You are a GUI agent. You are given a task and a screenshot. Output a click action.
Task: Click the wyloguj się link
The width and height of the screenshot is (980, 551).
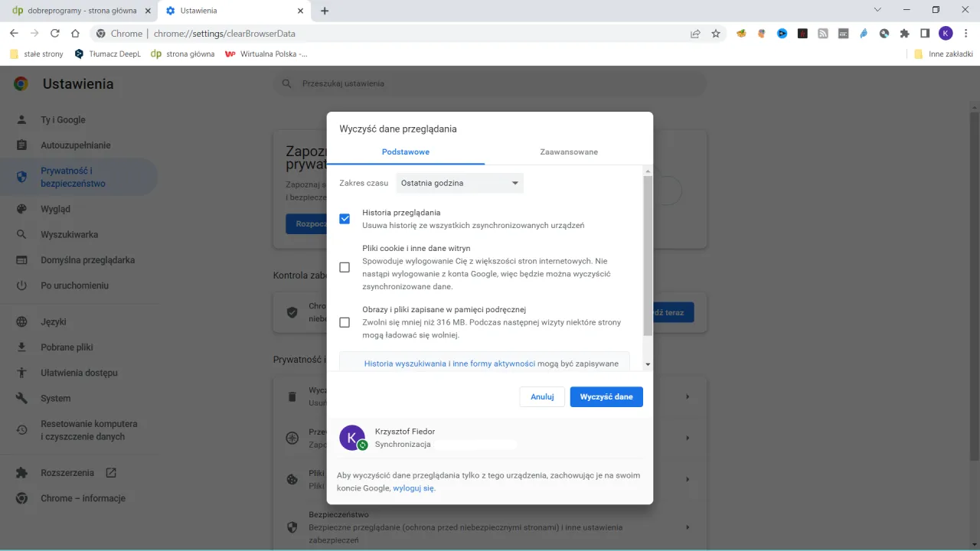point(413,487)
